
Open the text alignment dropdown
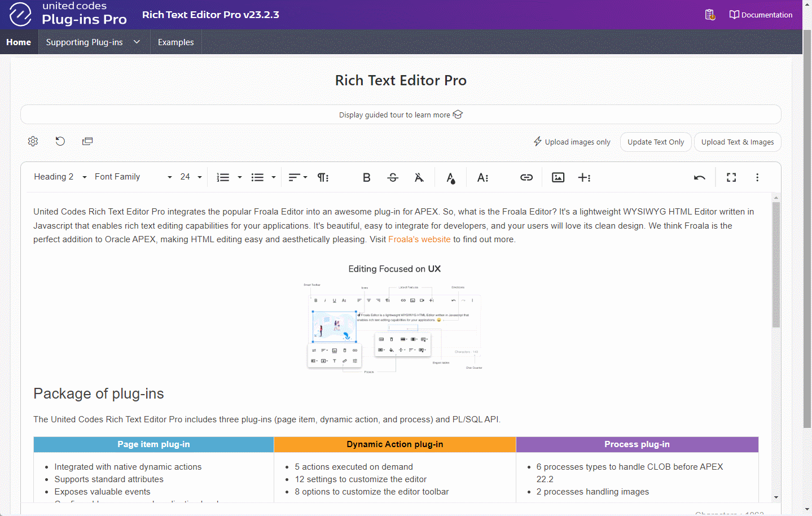tap(298, 177)
